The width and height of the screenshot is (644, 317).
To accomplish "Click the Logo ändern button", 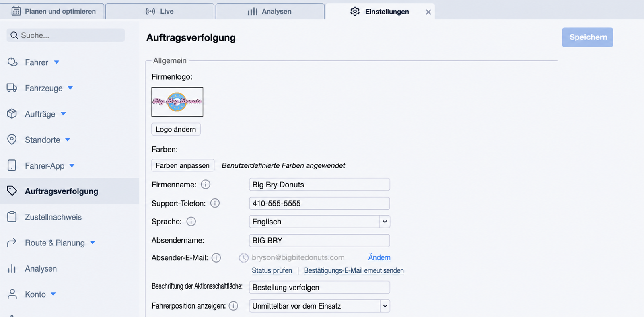I will coord(176,129).
